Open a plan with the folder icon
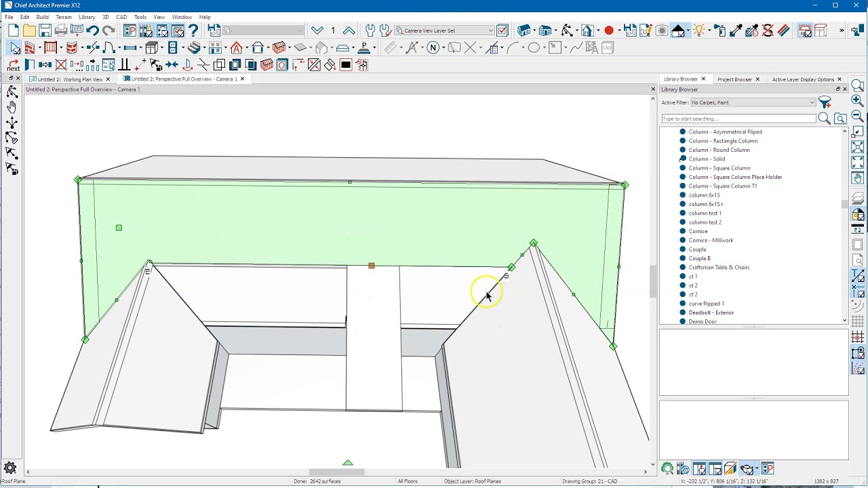868x488 pixels. [29, 30]
